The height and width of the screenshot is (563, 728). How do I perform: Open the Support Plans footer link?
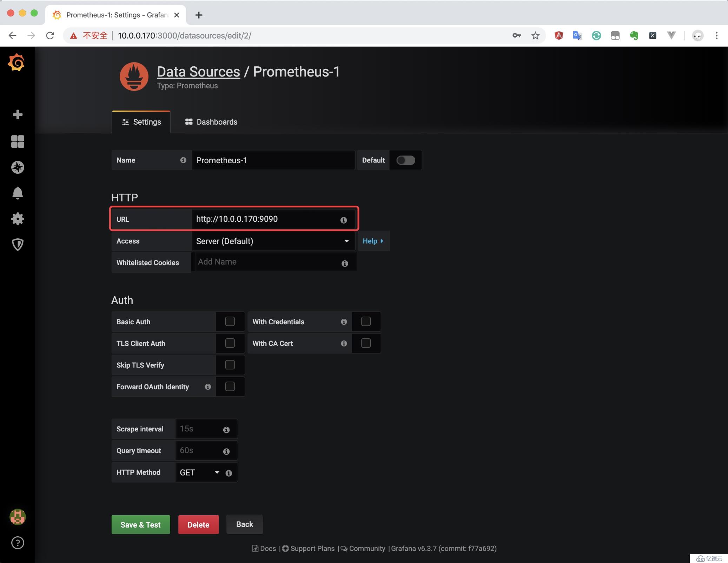[309, 549]
